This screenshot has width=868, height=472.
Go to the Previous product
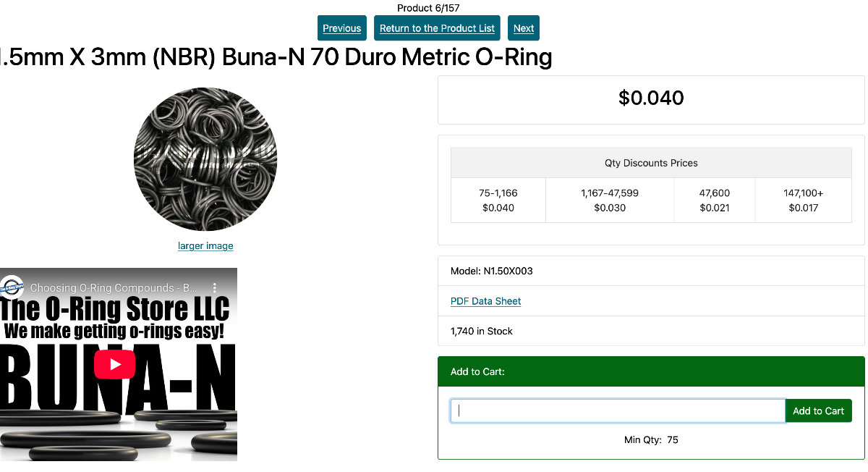pos(341,28)
